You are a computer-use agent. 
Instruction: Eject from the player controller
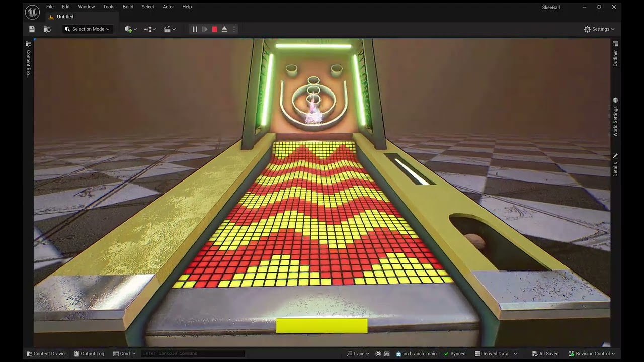click(x=224, y=29)
